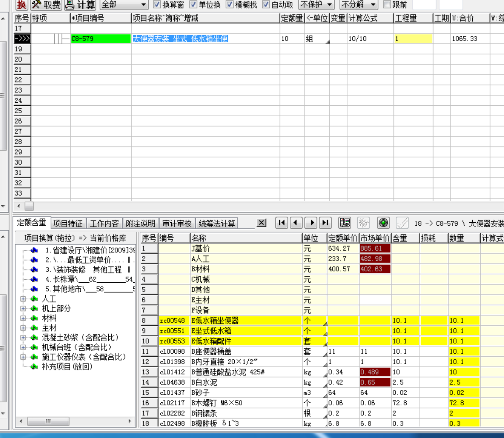The height and width of the screenshot is (438, 504).
Task: Click the 取费 hammer button
Action: click(x=46, y=5)
